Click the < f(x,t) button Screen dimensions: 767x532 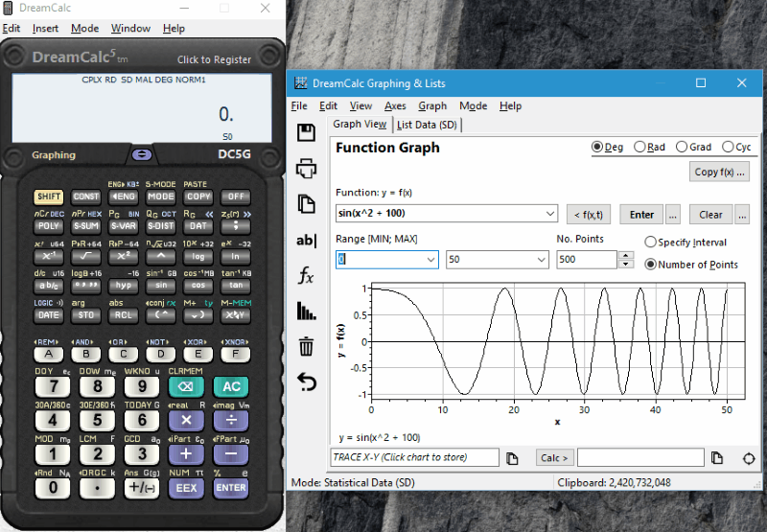click(x=589, y=215)
